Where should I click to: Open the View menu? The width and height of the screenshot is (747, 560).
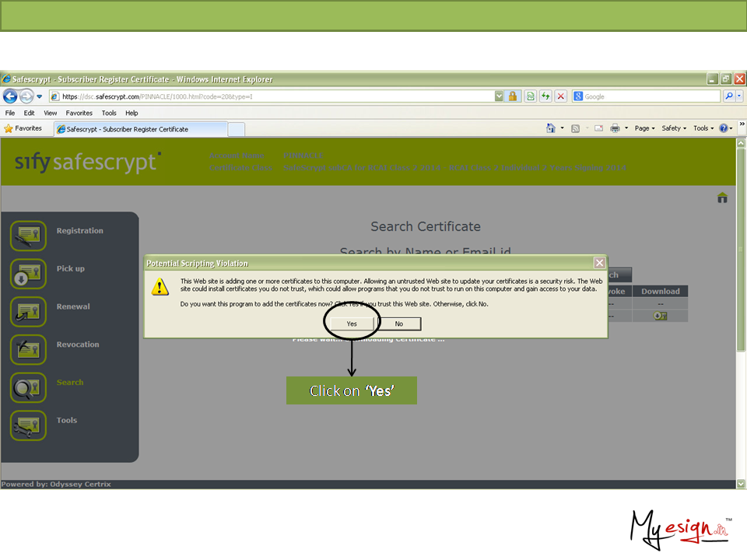tap(51, 113)
